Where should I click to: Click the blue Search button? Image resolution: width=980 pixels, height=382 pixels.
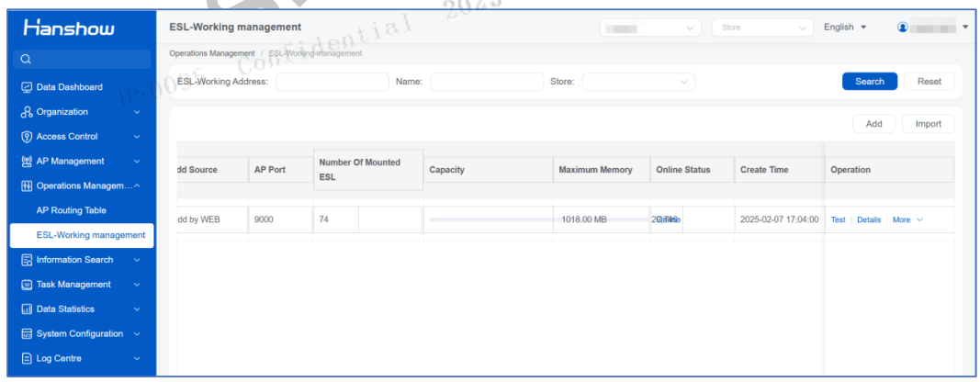point(870,82)
